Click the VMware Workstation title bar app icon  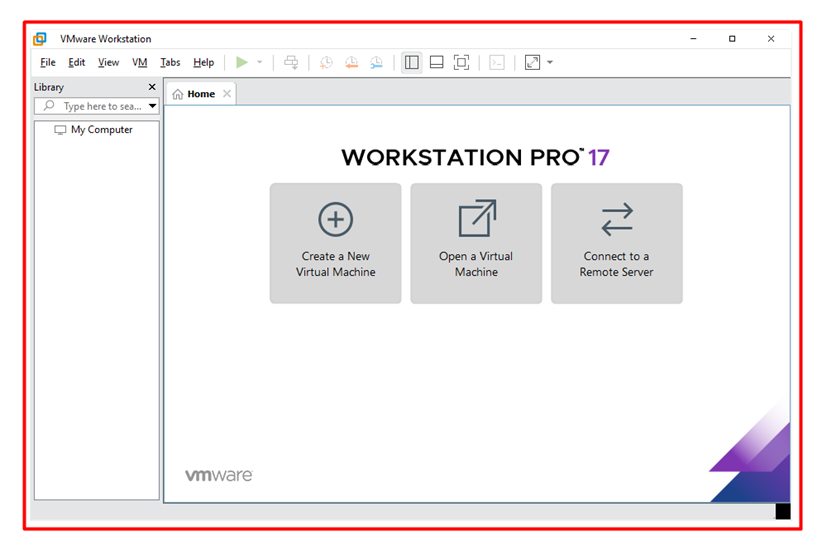[x=40, y=39]
